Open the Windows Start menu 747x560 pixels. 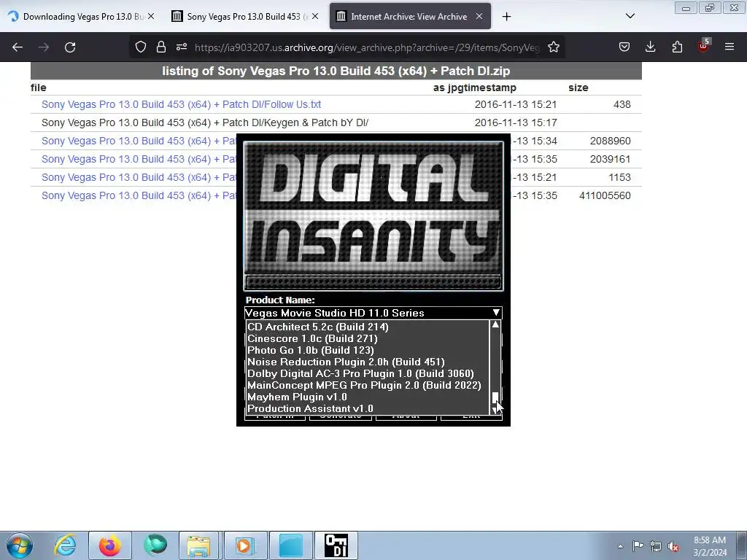(x=20, y=545)
